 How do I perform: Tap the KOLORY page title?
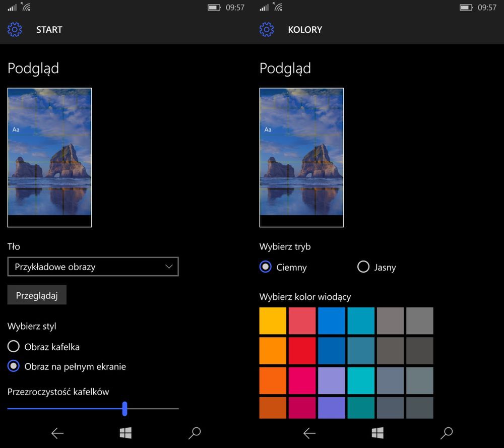[x=305, y=30]
